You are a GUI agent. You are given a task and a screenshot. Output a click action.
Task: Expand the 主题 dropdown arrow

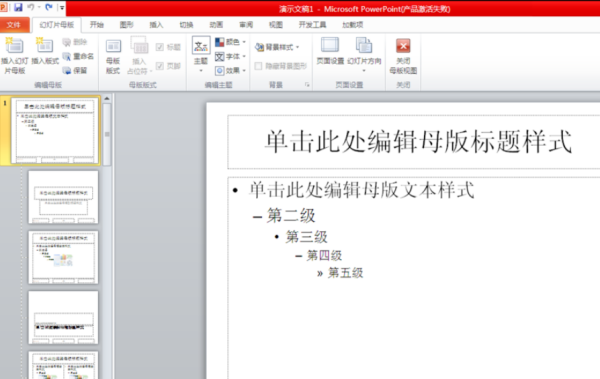[201, 71]
